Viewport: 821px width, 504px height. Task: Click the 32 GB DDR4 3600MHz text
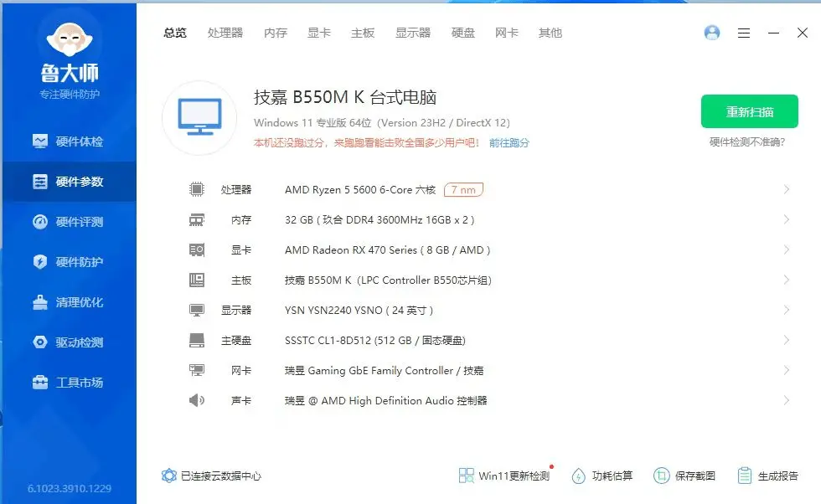tap(380, 220)
